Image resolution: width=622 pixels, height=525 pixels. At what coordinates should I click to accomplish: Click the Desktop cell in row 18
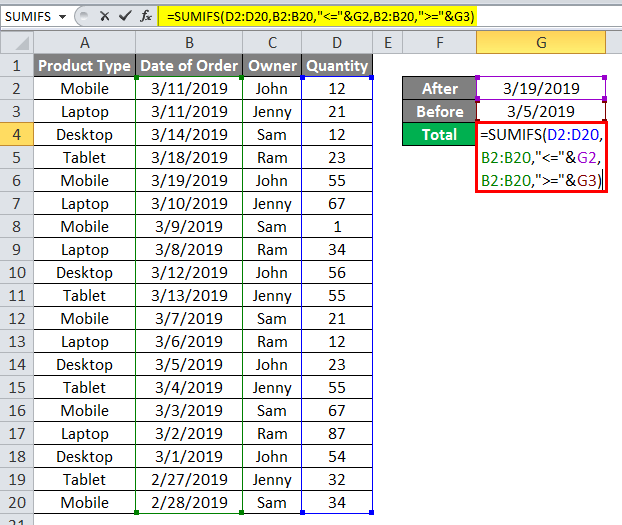click(84, 456)
